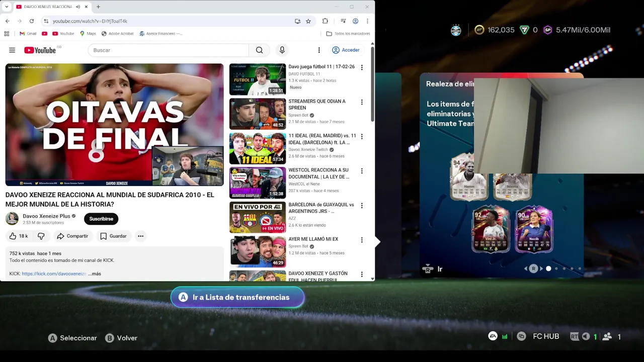The width and height of the screenshot is (644, 362).
Task: Open AYER ME LLAMÓ MI EX video
Action: (x=258, y=251)
